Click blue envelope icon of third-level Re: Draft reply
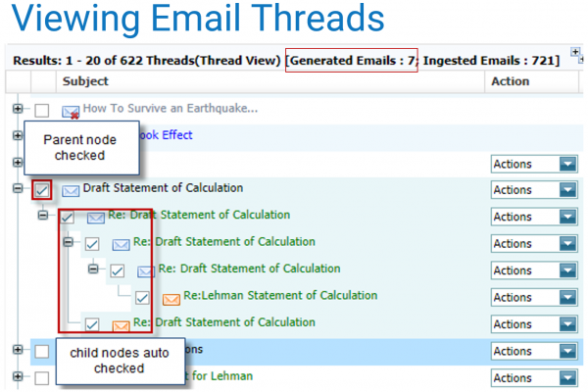588x392 pixels. (x=146, y=270)
